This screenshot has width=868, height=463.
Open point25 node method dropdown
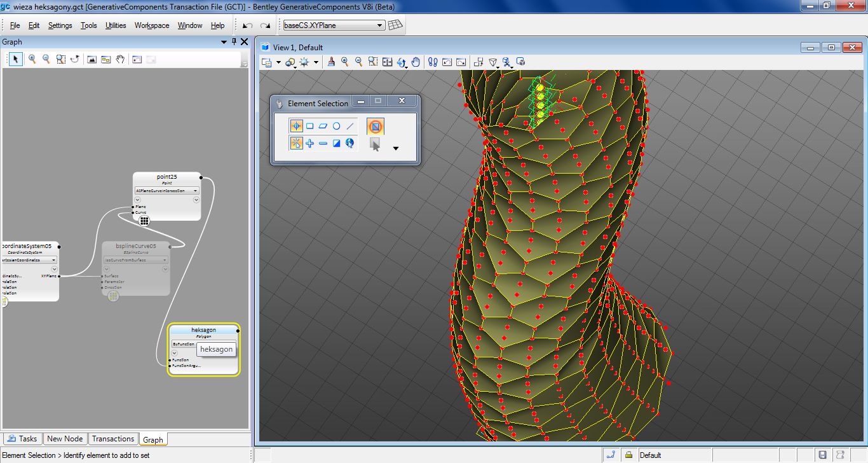195,190
